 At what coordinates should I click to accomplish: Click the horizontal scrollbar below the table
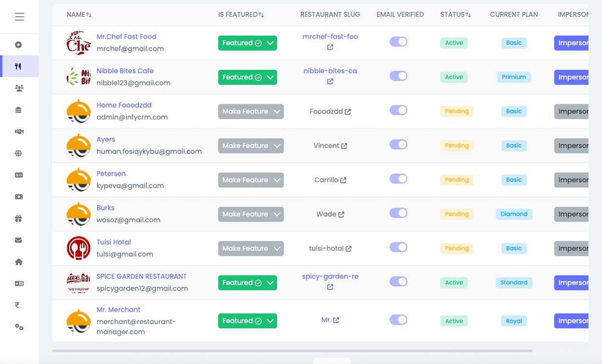point(292,351)
